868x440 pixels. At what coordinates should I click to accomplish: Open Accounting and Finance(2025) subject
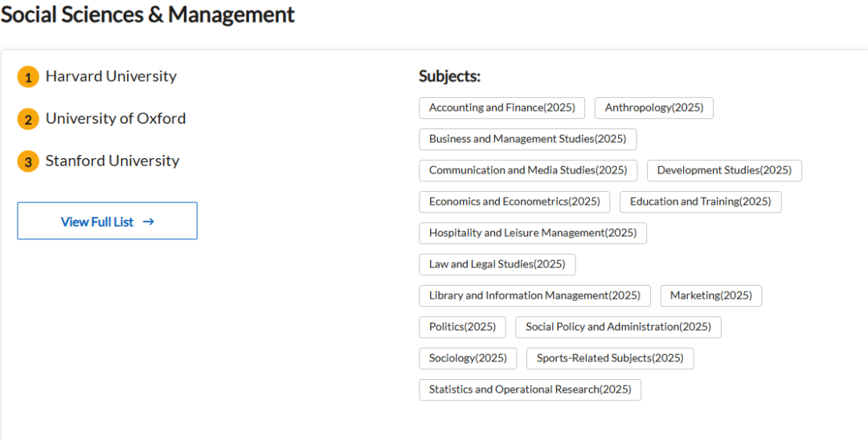[x=502, y=108]
